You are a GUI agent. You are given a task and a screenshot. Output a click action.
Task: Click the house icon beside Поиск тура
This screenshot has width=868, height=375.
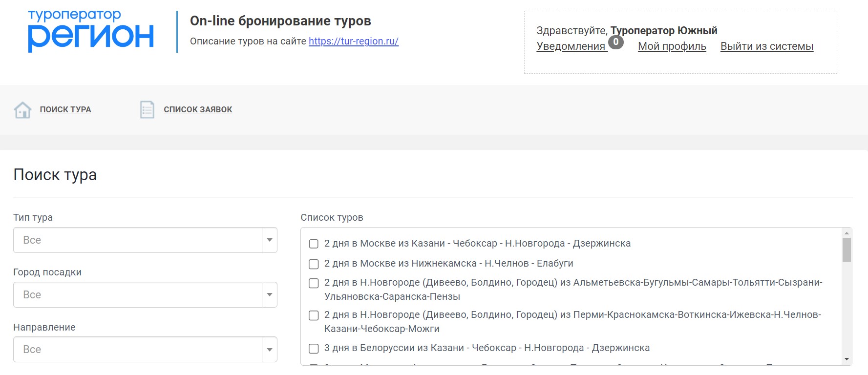(22, 110)
